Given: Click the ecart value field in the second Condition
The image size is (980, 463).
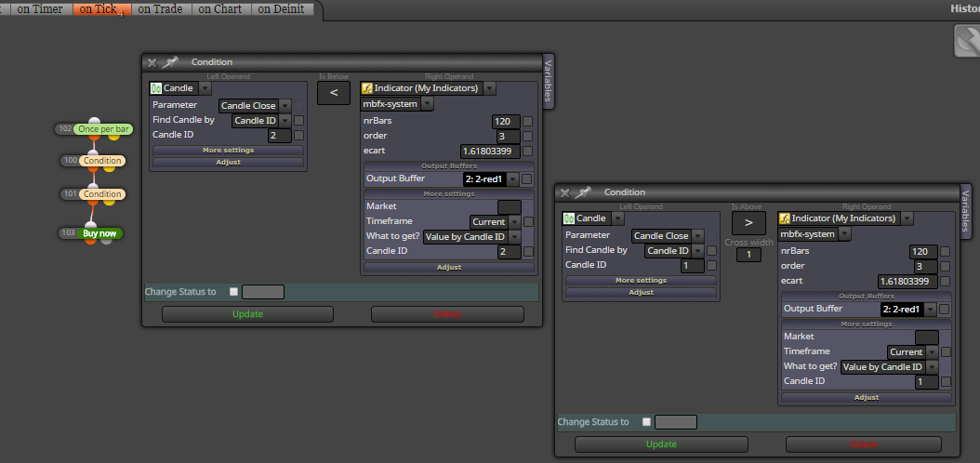Looking at the screenshot, I should point(908,281).
